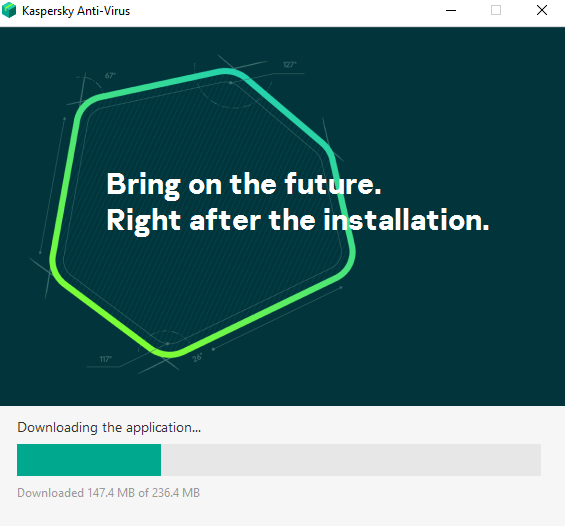
Task: Click the Kaspersky green cube icon
Action: click(9, 10)
